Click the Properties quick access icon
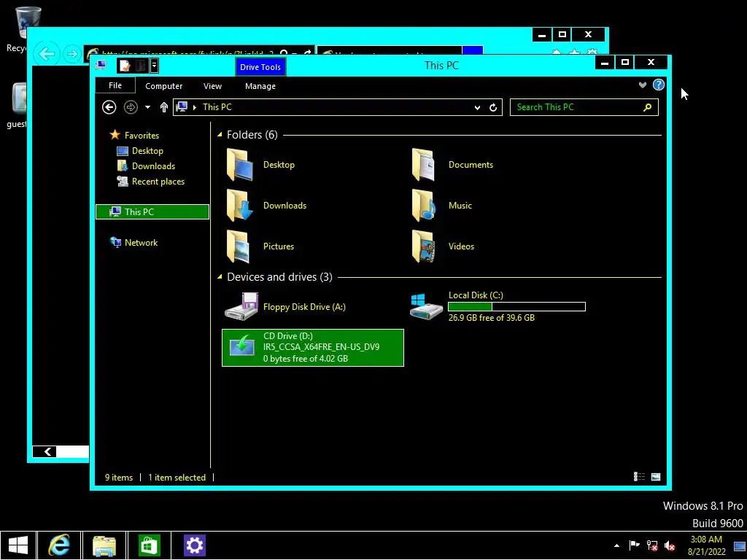The height and width of the screenshot is (560, 747). tap(124, 66)
